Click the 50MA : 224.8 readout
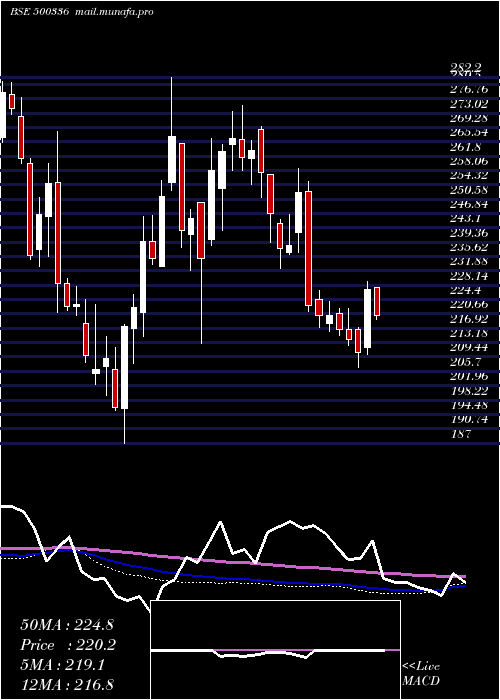 click(67, 625)
